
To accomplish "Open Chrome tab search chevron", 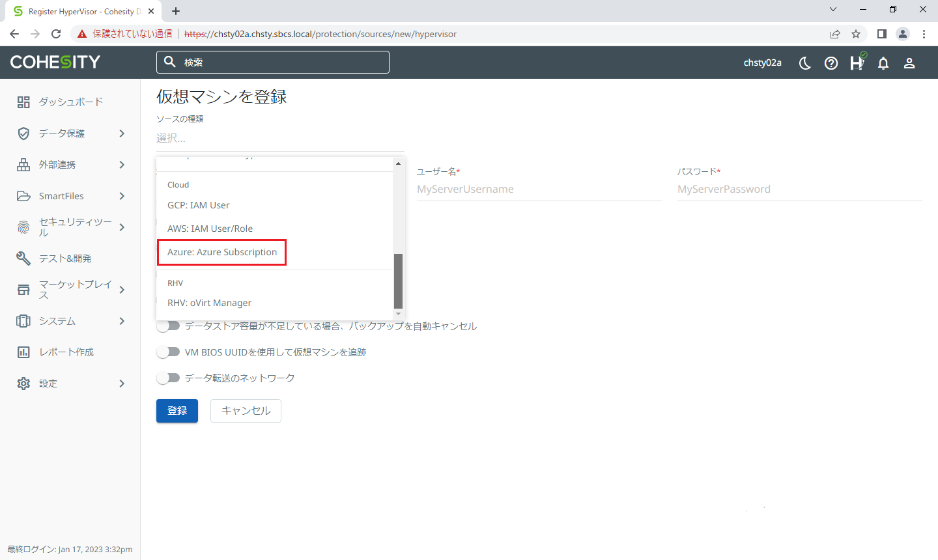I will tap(832, 9).
